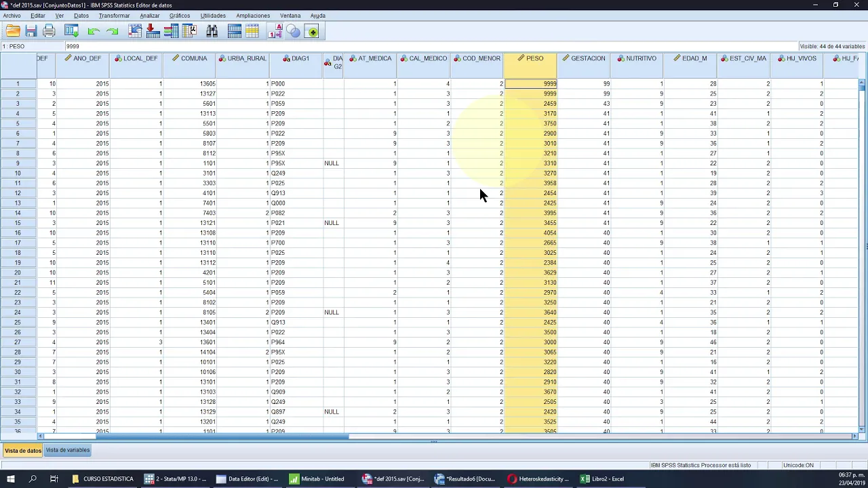The width and height of the screenshot is (868, 488).
Task: Switch to Stata Data Editor taskbar button
Action: tap(248, 479)
